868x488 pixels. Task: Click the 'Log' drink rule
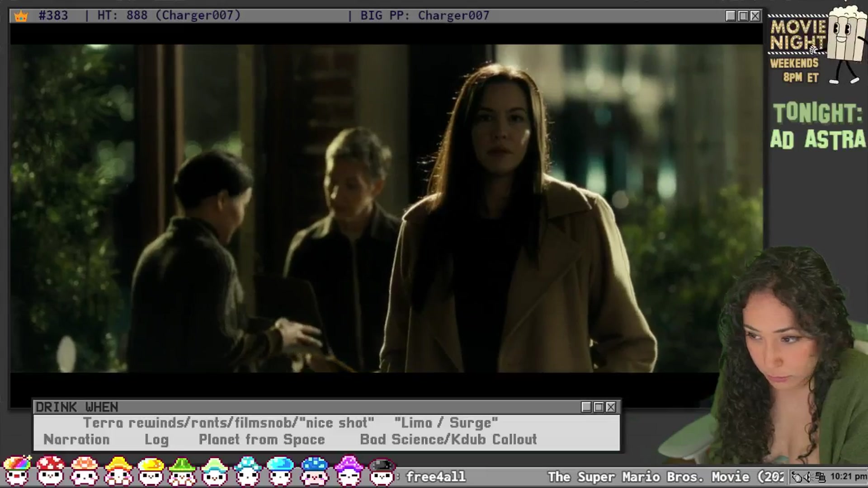[156, 440]
